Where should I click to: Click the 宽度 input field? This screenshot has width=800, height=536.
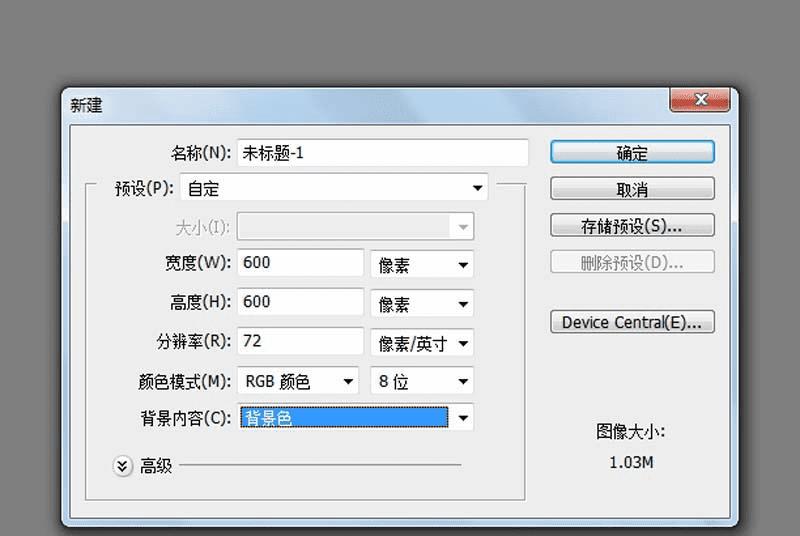(x=300, y=263)
